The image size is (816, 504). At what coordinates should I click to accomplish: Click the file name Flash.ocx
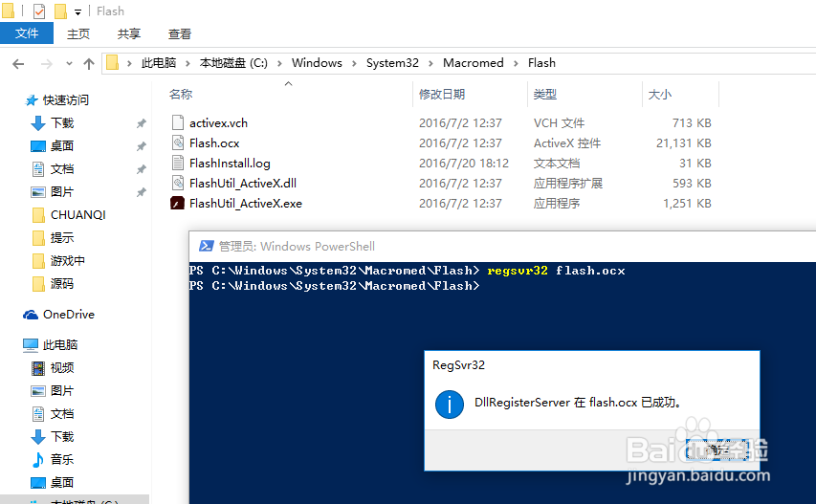pos(214,143)
